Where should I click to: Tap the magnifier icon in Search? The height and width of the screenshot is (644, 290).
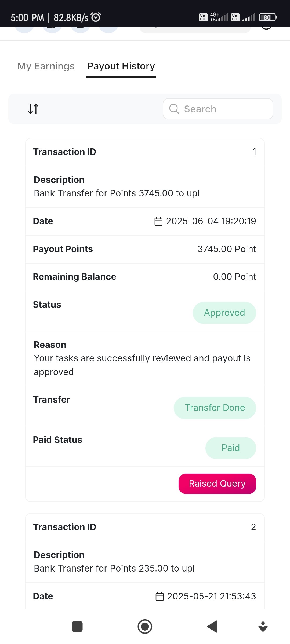tap(174, 109)
